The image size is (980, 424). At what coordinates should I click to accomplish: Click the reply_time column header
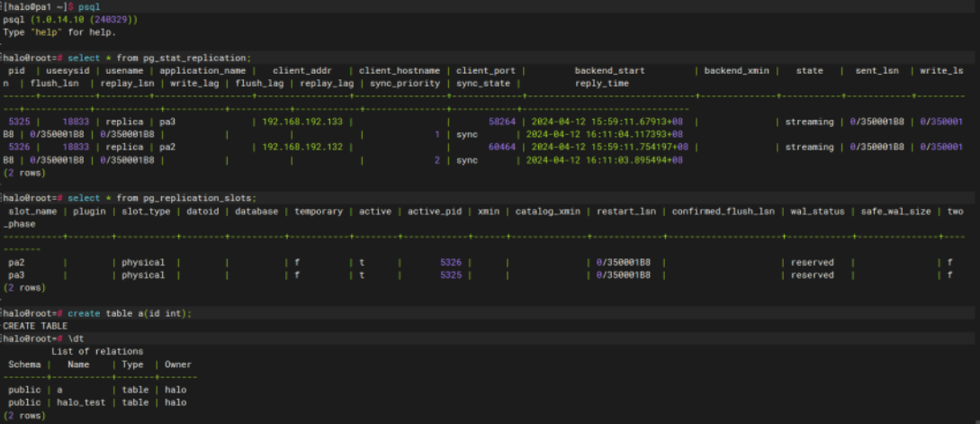pyautogui.click(x=602, y=83)
